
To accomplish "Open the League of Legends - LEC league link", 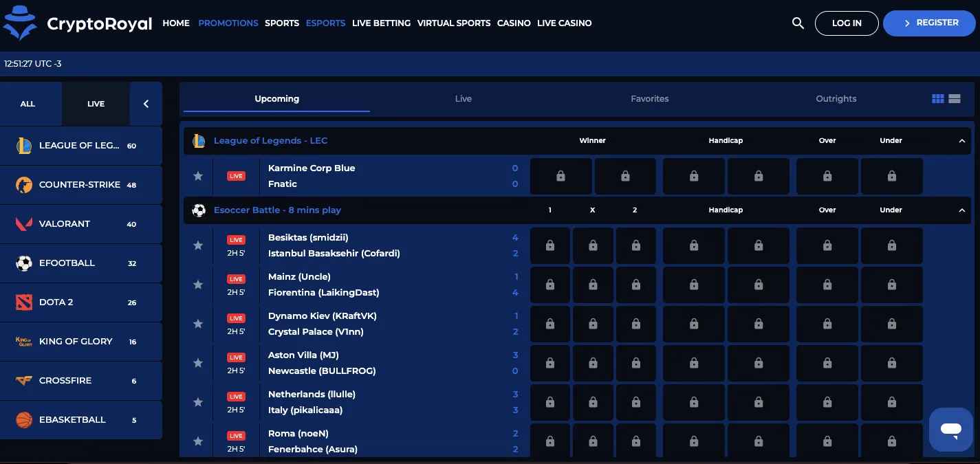I will [270, 141].
